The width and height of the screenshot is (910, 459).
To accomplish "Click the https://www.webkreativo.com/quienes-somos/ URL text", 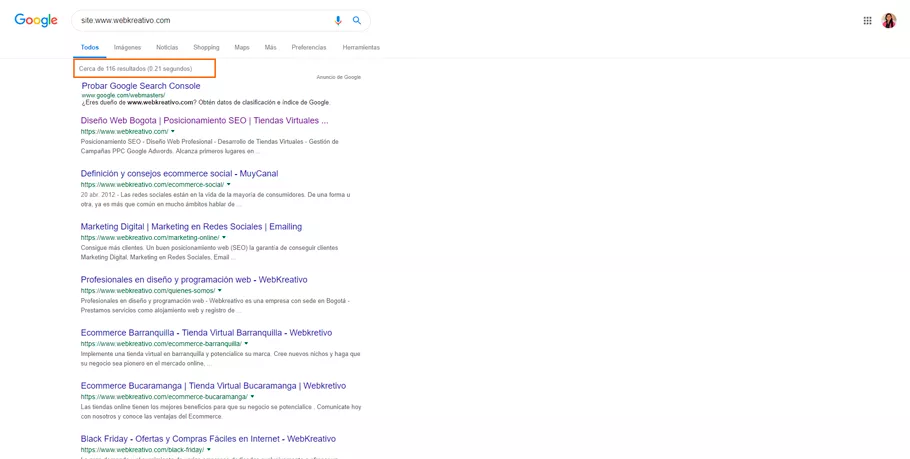I will (148, 291).
